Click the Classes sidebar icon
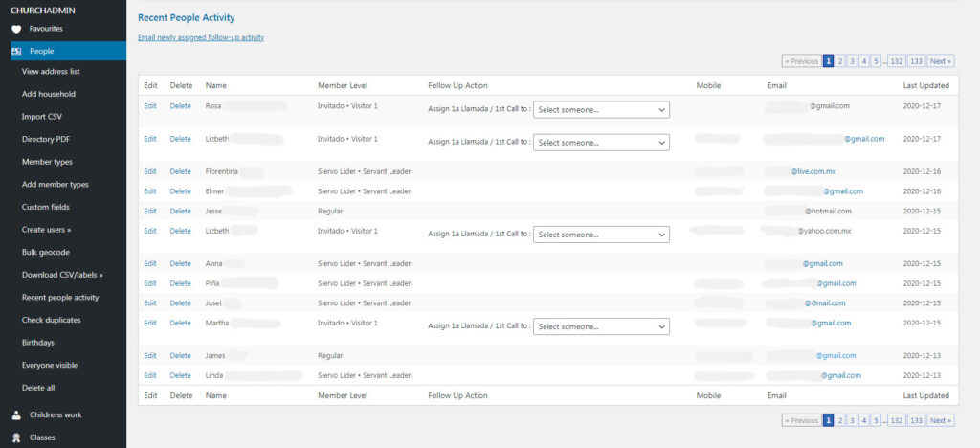This screenshot has width=980, height=448. [x=16, y=437]
